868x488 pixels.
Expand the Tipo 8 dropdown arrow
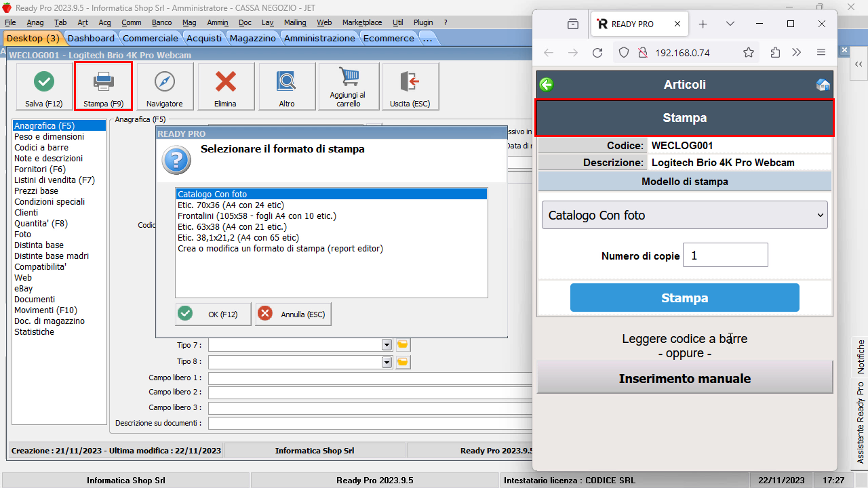(387, 362)
